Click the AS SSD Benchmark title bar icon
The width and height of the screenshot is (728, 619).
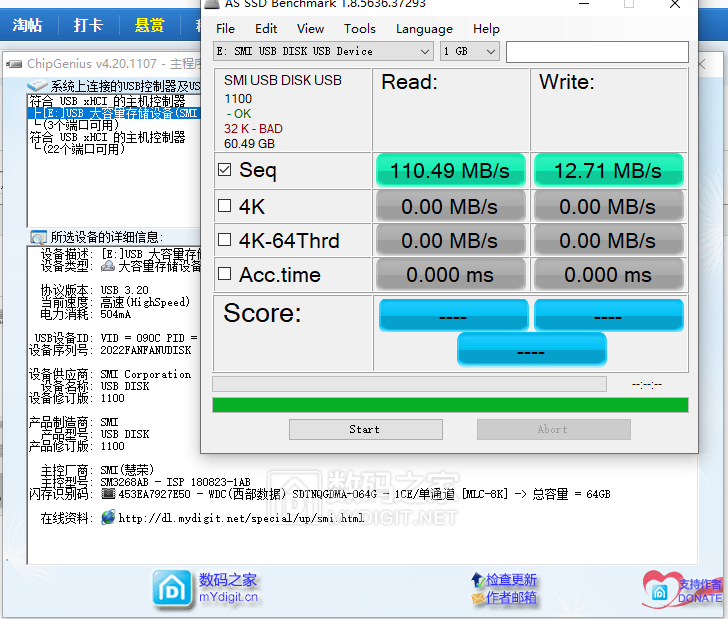[x=212, y=4]
